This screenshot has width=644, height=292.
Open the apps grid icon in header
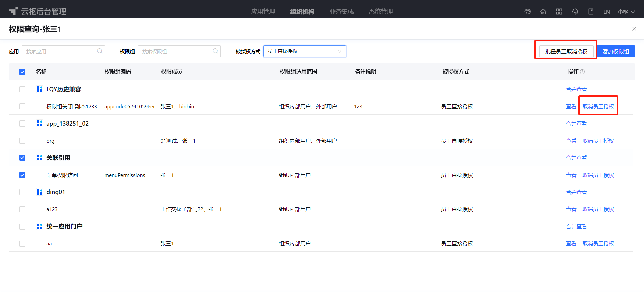click(x=559, y=12)
